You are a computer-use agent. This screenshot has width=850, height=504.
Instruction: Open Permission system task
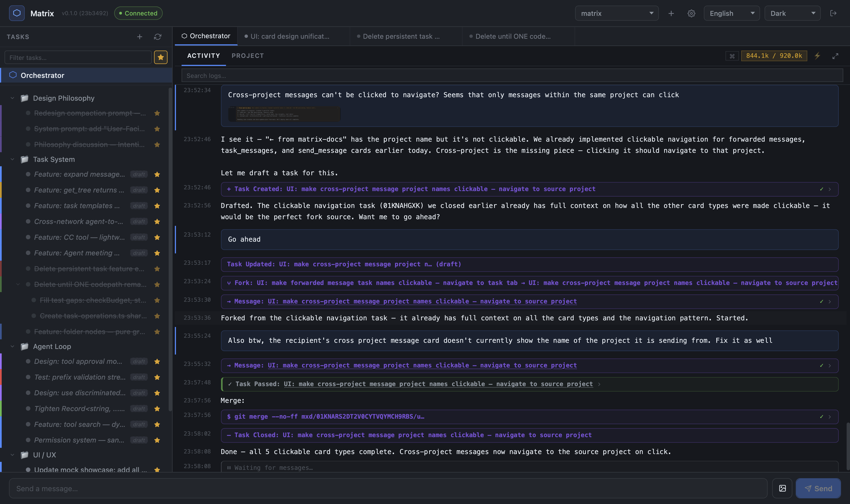(x=79, y=440)
